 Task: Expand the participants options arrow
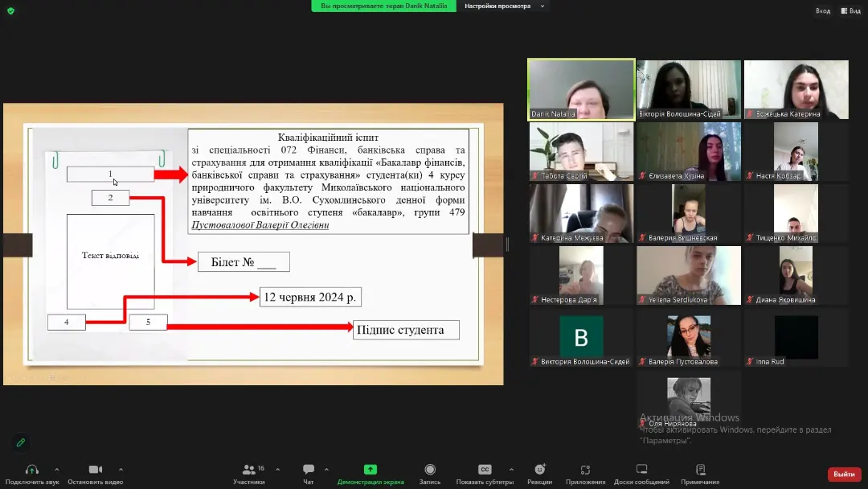[277, 470]
